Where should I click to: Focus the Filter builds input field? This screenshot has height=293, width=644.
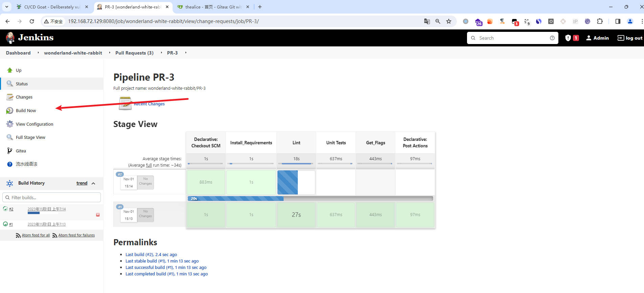coord(51,197)
